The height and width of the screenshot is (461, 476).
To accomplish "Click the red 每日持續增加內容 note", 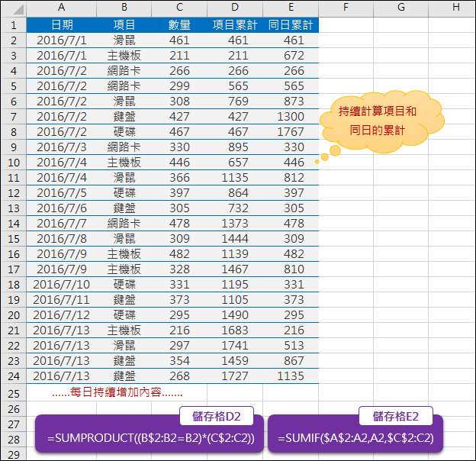I will tap(117, 392).
